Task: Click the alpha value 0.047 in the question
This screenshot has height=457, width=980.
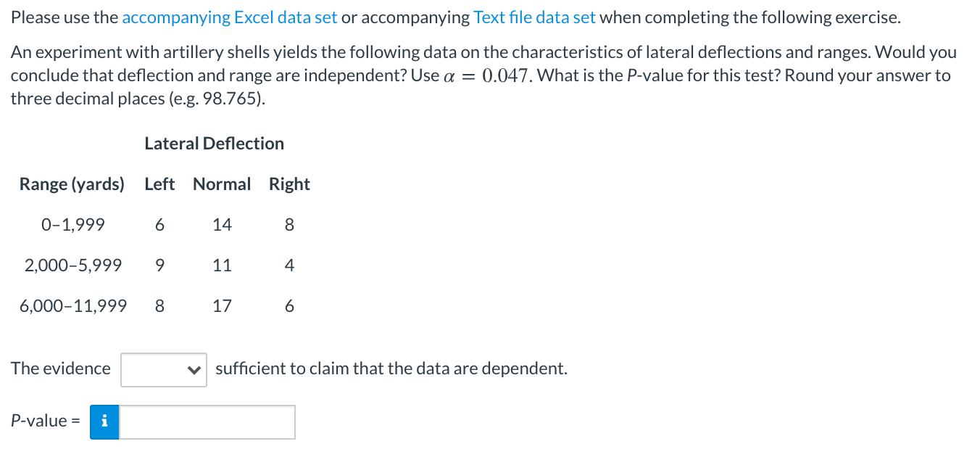Action: [x=505, y=75]
